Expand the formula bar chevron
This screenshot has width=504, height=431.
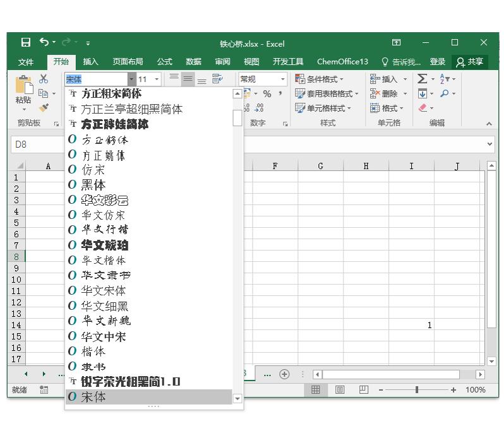tap(489, 145)
